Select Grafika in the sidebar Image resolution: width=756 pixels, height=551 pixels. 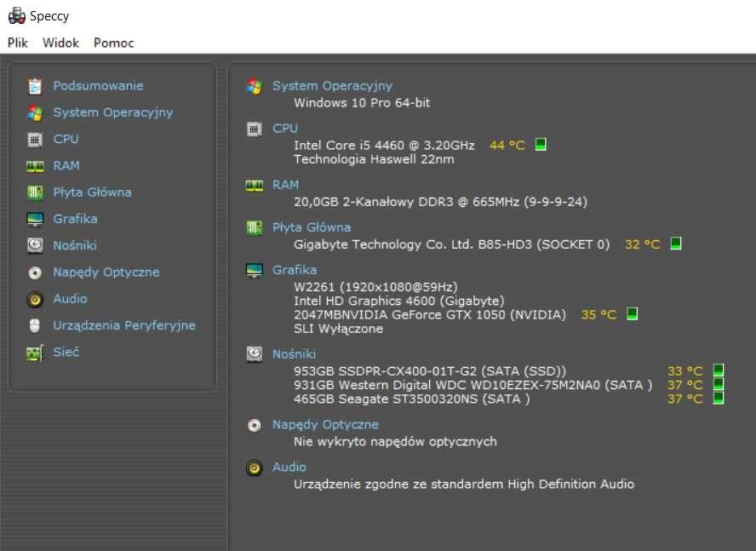pyautogui.click(x=75, y=219)
